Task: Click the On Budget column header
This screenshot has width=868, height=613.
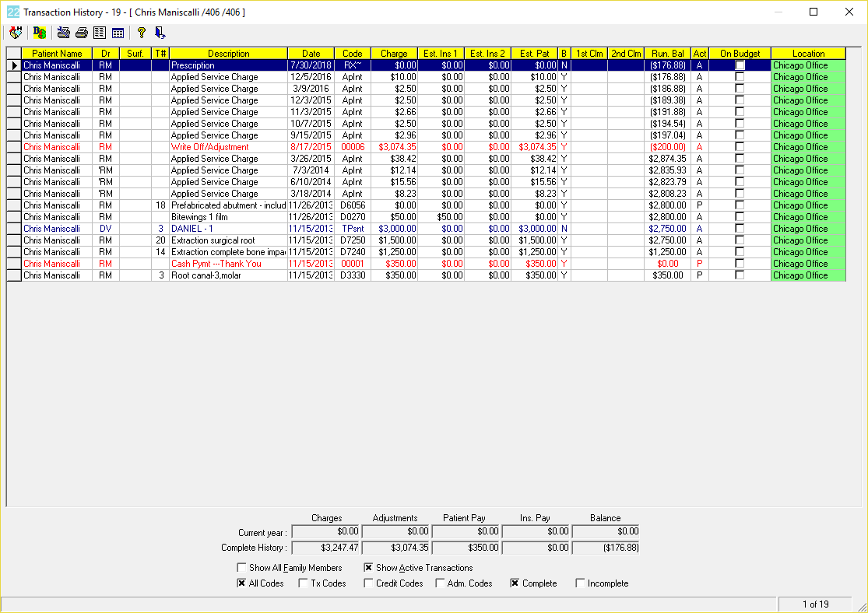Action: pos(740,54)
